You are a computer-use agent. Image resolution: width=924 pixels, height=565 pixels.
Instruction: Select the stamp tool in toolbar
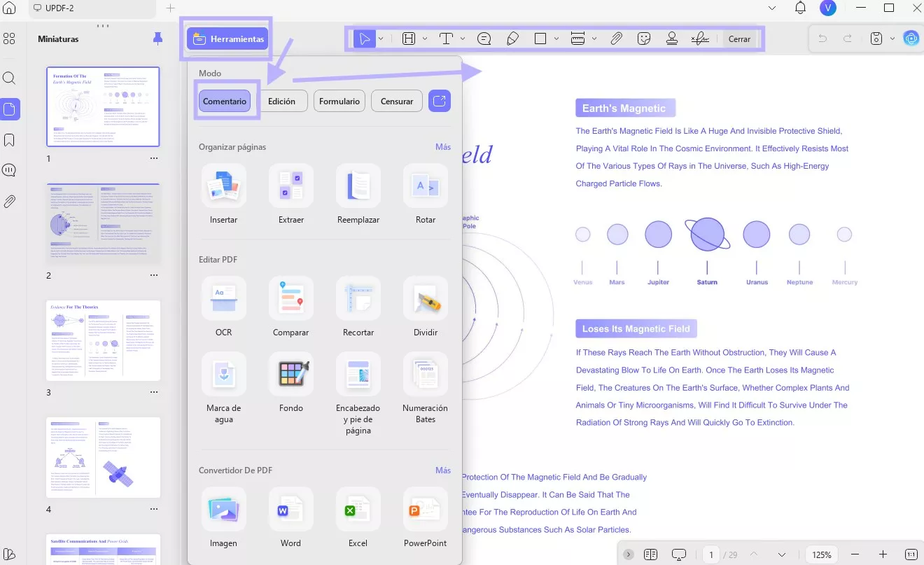[x=672, y=39]
